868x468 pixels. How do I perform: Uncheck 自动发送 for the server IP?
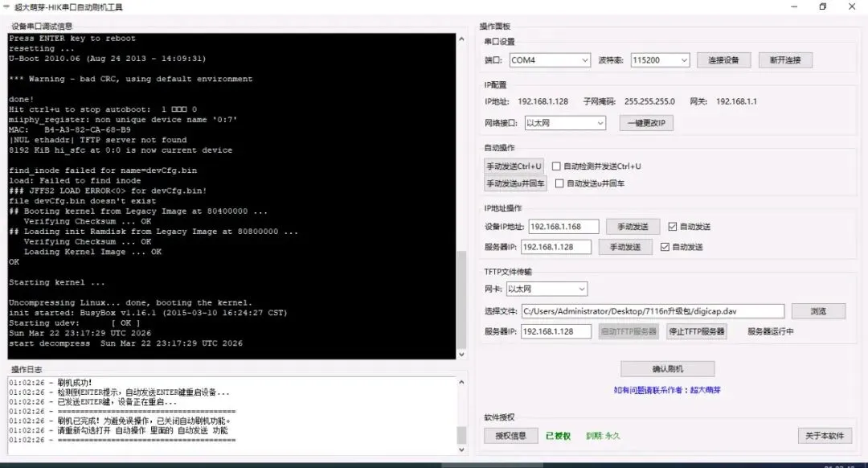(x=665, y=247)
